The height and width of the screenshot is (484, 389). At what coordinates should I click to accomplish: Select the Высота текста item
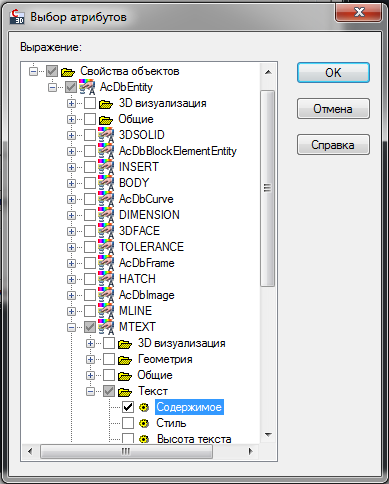coord(194,439)
